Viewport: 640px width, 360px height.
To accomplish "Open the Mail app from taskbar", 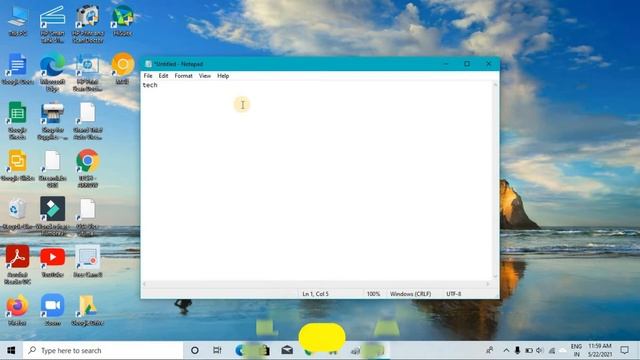I will (287, 350).
